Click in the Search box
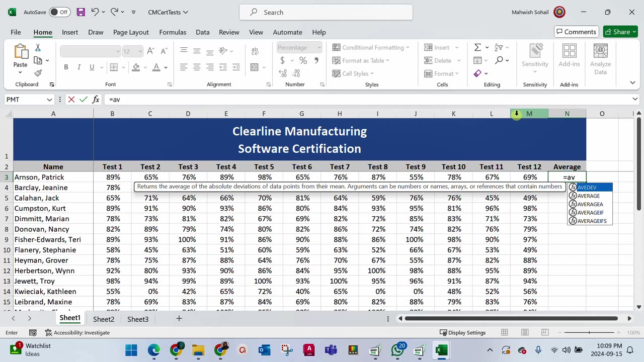Viewport: 644px width, 362px height. coord(326,12)
